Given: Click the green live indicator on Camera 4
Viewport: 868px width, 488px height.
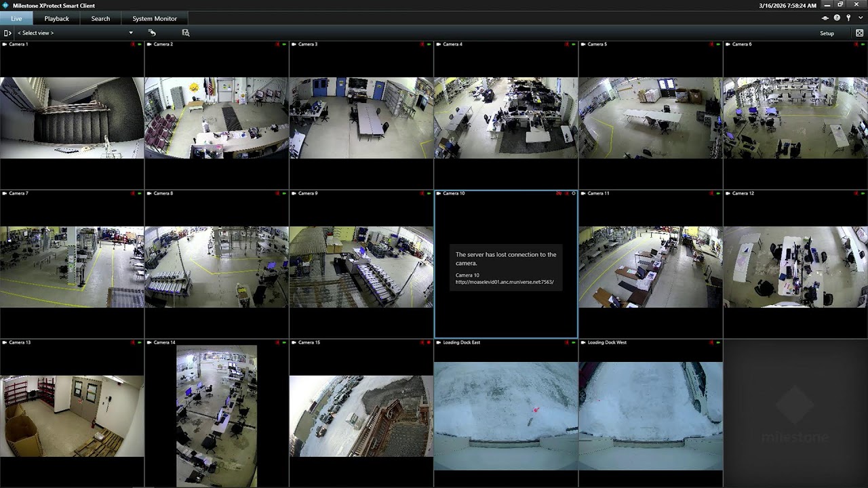Looking at the screenshot, I should (x=574, y=44).
